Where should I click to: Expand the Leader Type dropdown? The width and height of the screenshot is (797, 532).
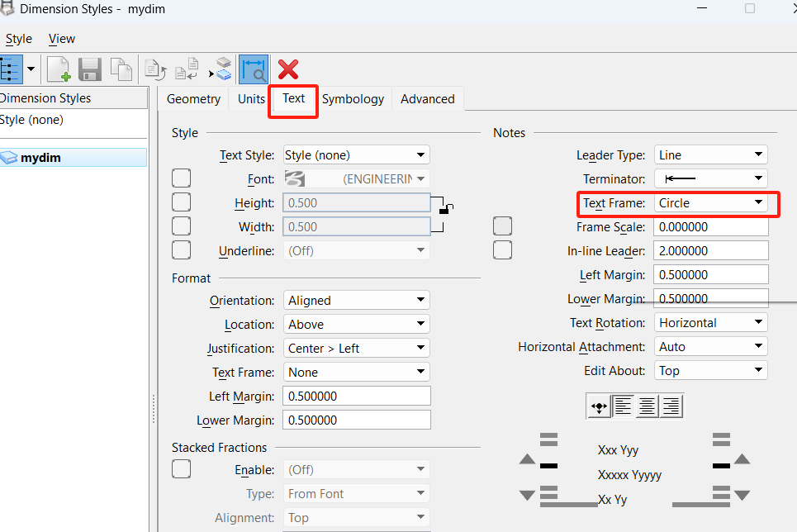pos(710,155)
